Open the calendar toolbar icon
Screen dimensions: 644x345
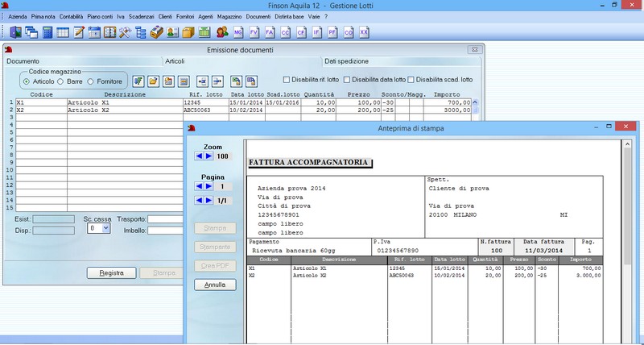pyautogui.click(x=94, y=32)
